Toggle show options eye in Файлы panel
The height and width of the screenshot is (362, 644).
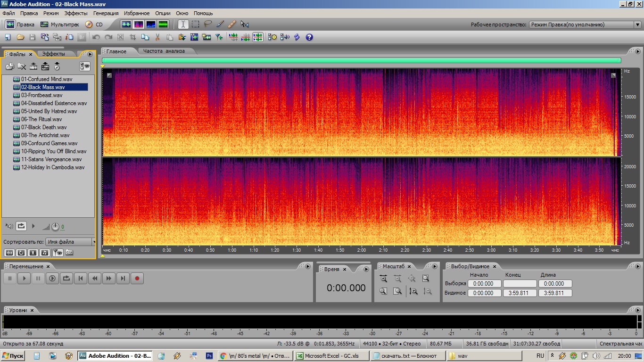click(85, 66)
